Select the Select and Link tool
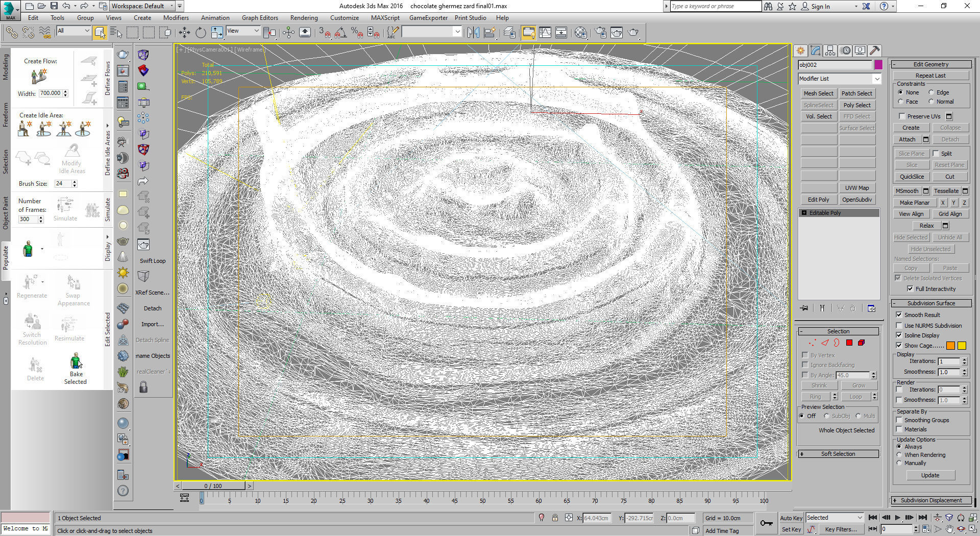The image size is (980, 536). [11, 33]
